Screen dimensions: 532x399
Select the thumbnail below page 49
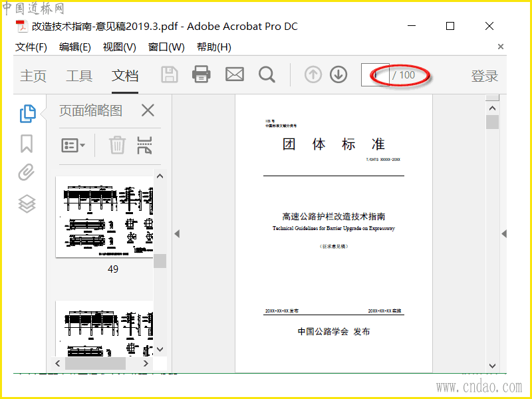(x=104, y=329)
